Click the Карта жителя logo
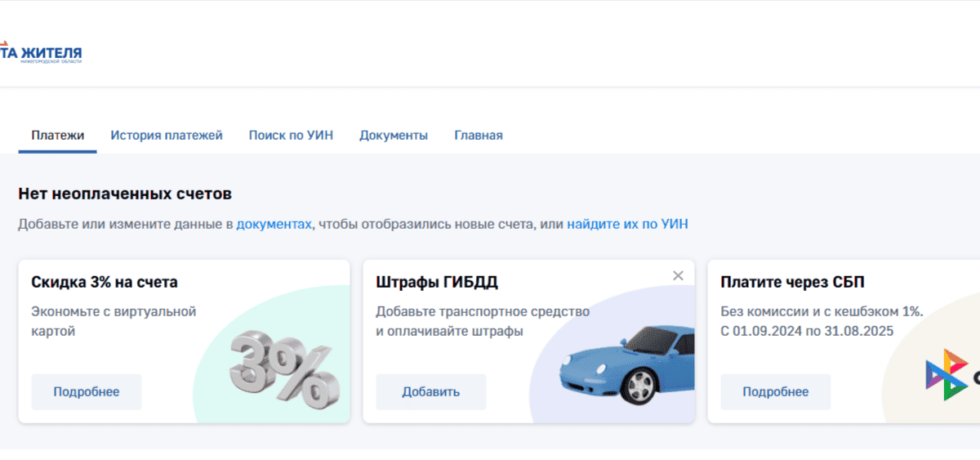This screenshot has width=980, height=460. click(x=41, y=55)
